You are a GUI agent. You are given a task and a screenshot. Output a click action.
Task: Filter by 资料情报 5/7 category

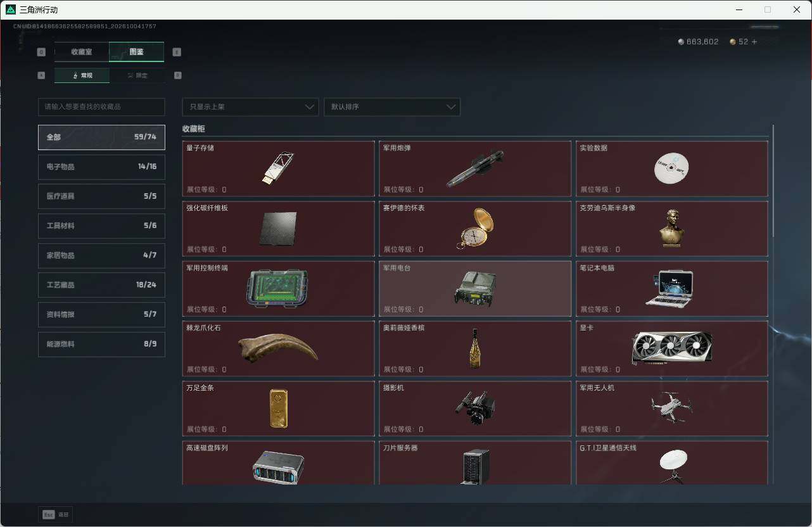(x=101, y=314)
